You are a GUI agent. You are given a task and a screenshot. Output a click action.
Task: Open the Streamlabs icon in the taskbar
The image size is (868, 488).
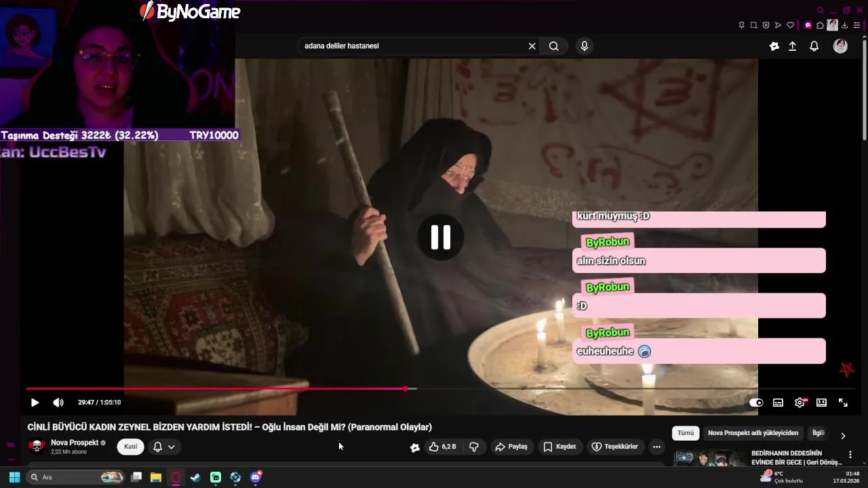pos(216,477)
